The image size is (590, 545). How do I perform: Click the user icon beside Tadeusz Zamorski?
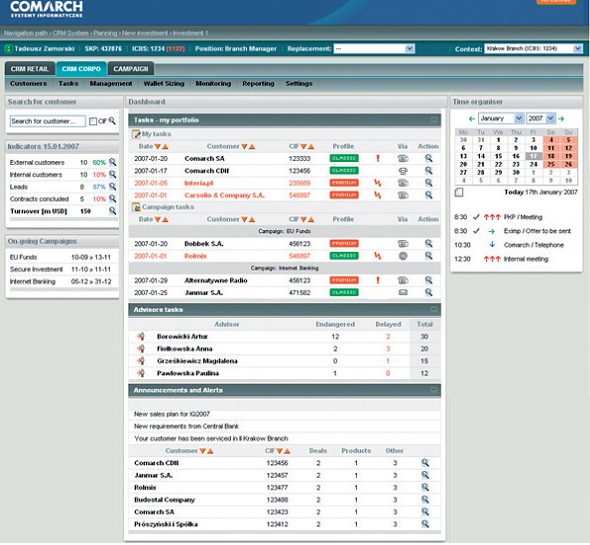tap(9, 49)
